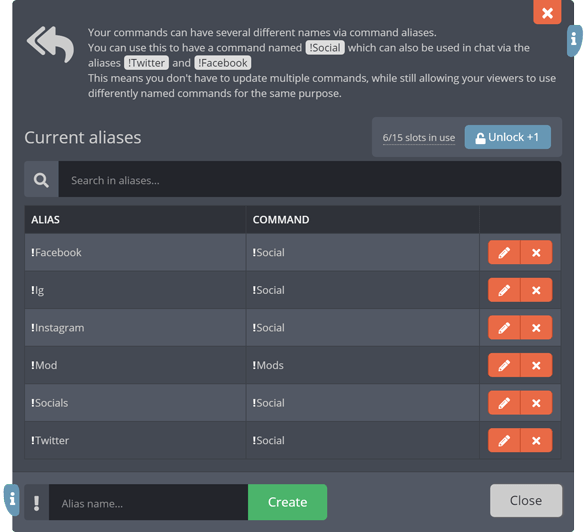This screenshot has width=586, height=532.
Task: Focus the Search in aliases field
Action: coord(310,179)
